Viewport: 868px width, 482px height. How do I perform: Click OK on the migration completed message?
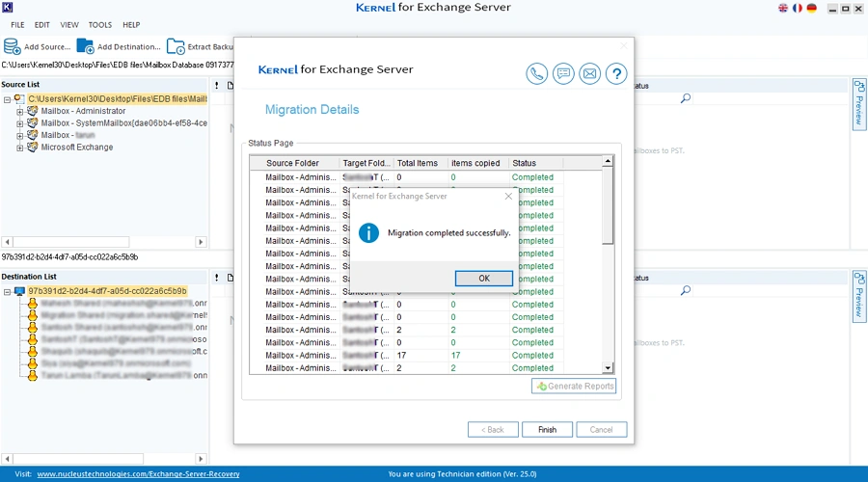click(483, 278)
